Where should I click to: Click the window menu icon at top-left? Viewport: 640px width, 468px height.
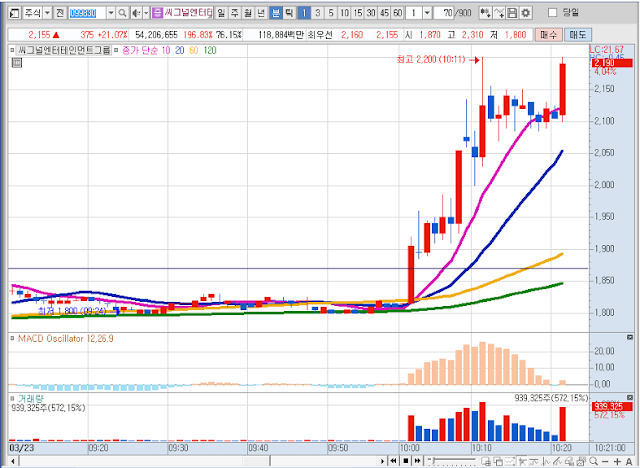click(x=12, y=13)
